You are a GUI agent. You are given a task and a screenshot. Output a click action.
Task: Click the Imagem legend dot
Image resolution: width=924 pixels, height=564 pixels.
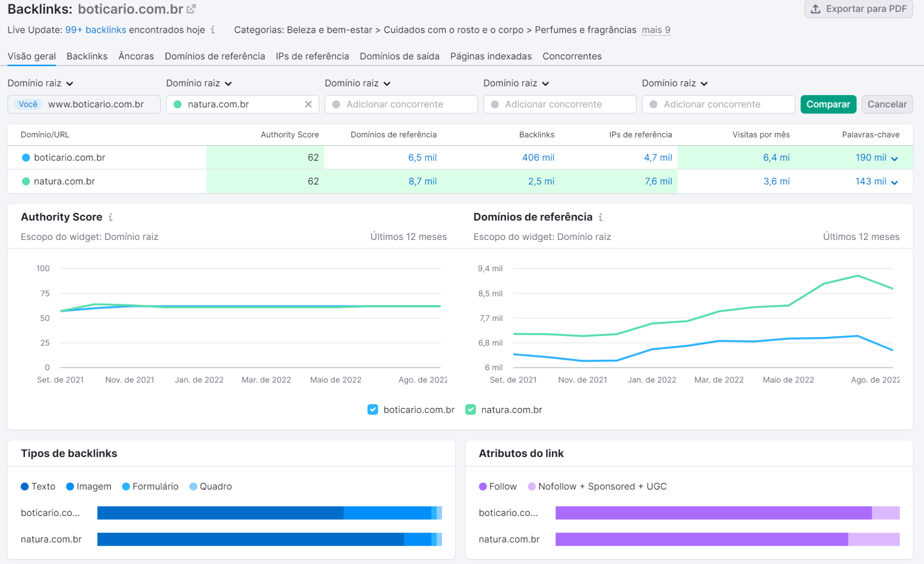pos(70,486)
